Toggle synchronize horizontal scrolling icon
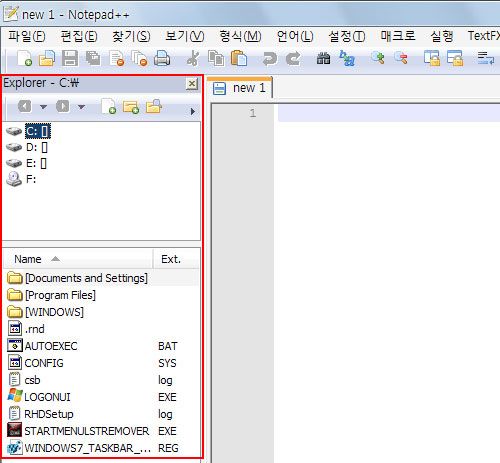Image resolution: width=500 pixels, height=463 pixels. pyautogui.click(x=455, y=59)
